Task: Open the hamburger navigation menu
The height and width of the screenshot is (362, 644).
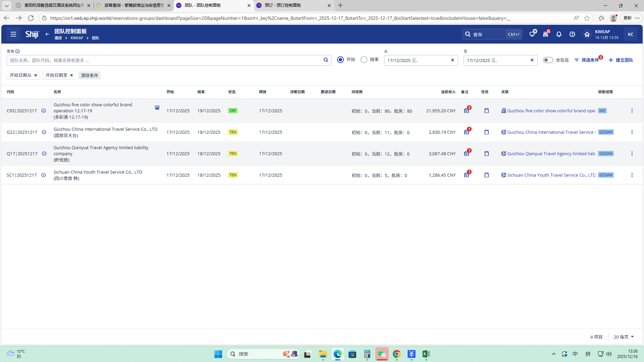Action: (x=13, y=34)
